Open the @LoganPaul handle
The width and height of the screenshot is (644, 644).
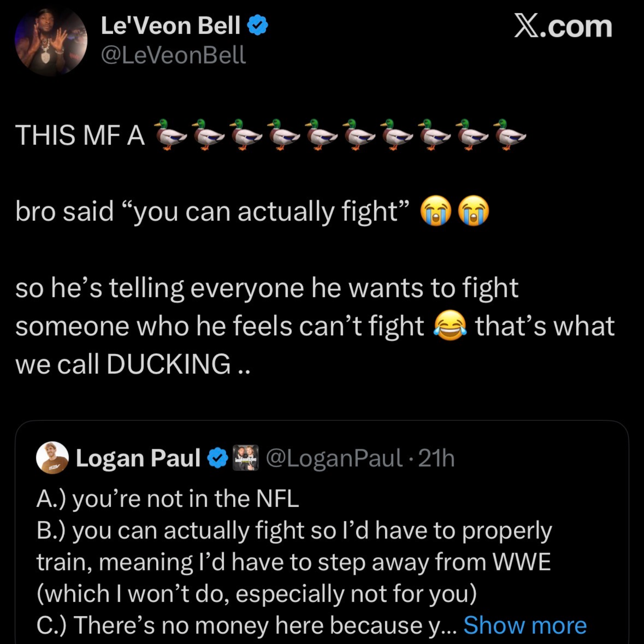(334, 458)
